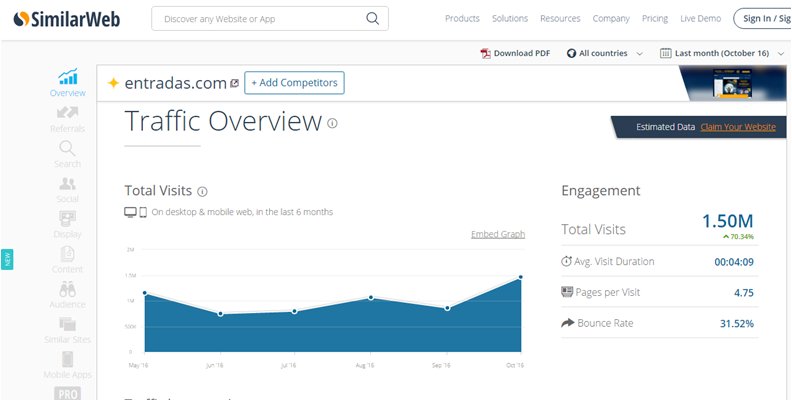This screenshot has width=792, height=401.
Task: Click the Embed Graph link
Action: pyautogui.click(x=498, y=234)
